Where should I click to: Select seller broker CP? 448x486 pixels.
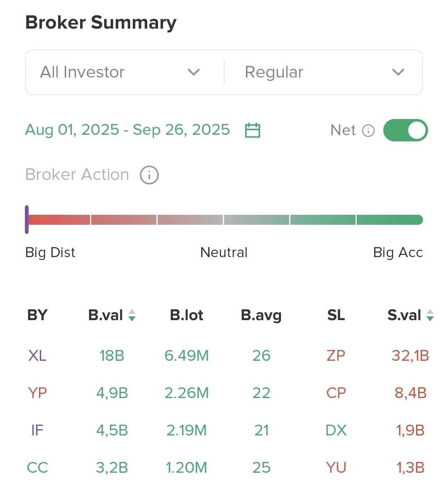point(336,393)
